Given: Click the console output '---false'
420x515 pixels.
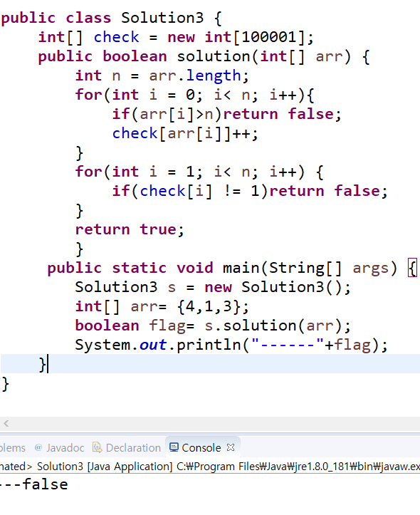Looking at the screenshot, I should tap(33, 484).
